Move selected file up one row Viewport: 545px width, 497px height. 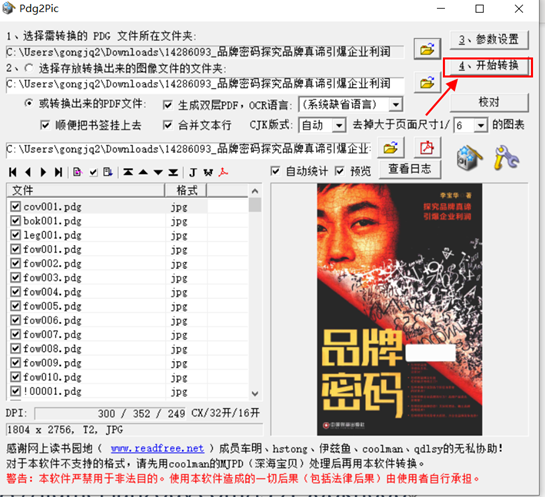click(143, 172)
